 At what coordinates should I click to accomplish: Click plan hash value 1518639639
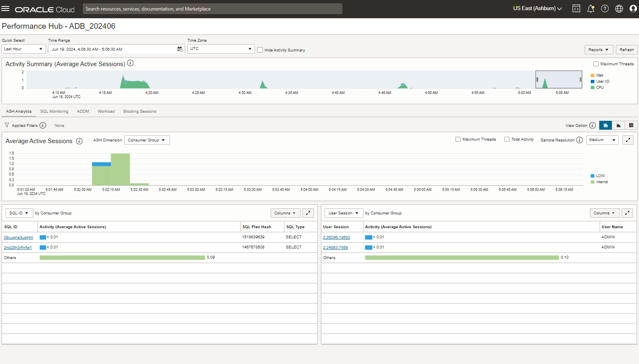coord(253,237)
